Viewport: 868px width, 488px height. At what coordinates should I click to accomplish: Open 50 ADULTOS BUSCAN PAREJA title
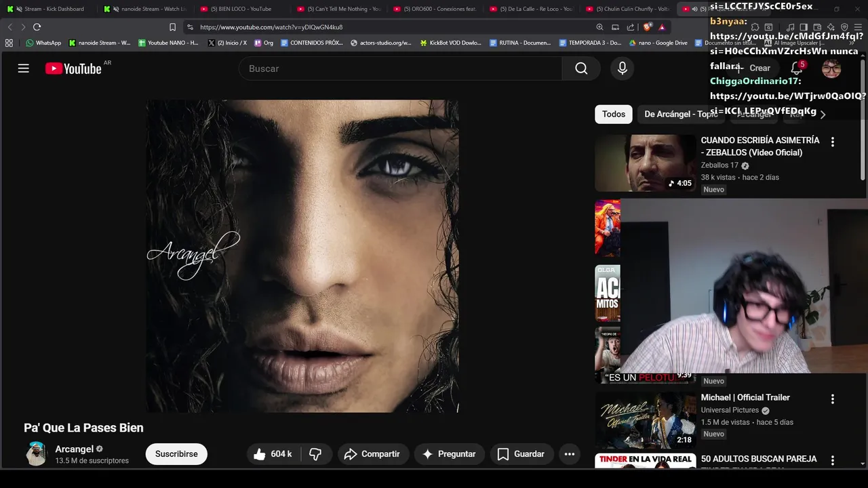point(759,459)
